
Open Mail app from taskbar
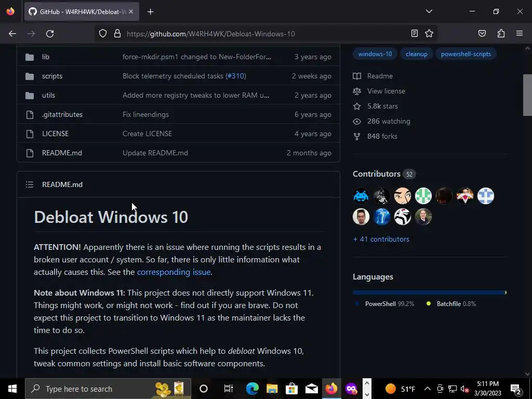pos(311,389)
